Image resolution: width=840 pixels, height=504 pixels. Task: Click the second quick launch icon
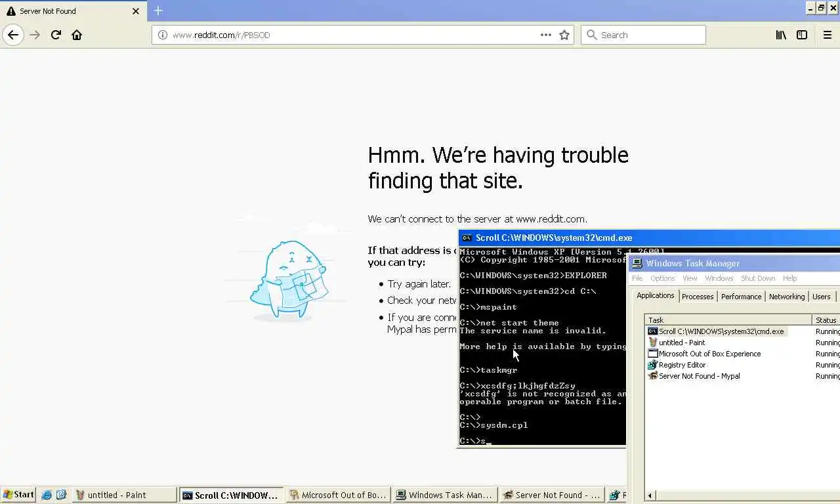tap(61, 495)
